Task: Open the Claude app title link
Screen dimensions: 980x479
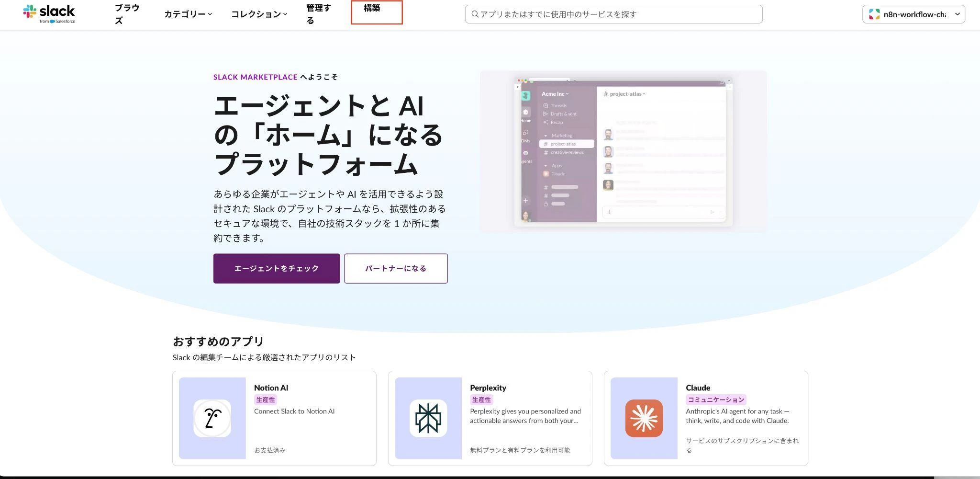Action: coord(698,388)
